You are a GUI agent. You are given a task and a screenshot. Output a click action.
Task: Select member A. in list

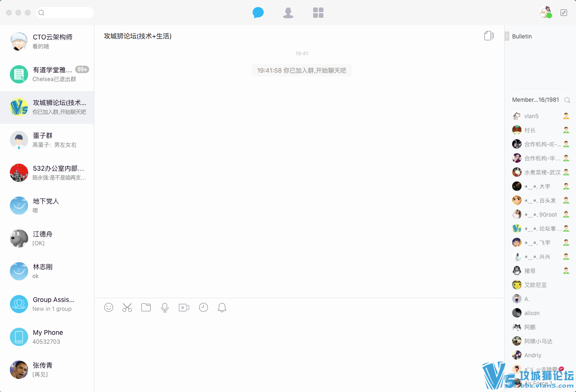(540, 299)
